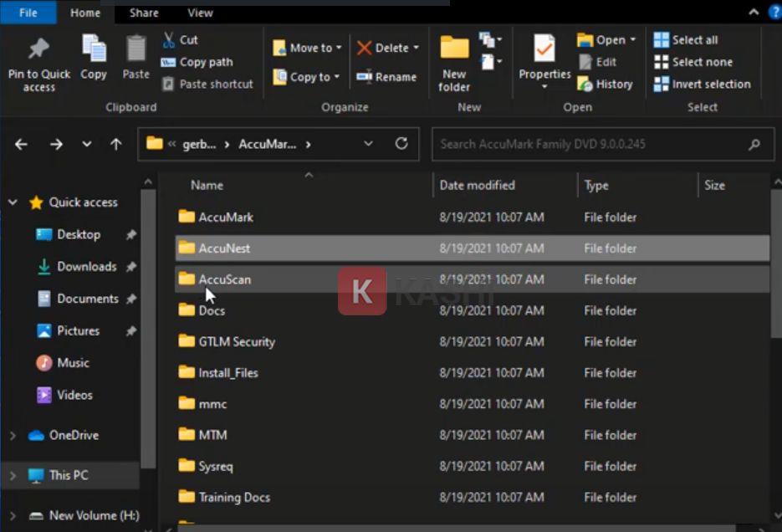Expand the This PC tree node

13,475
